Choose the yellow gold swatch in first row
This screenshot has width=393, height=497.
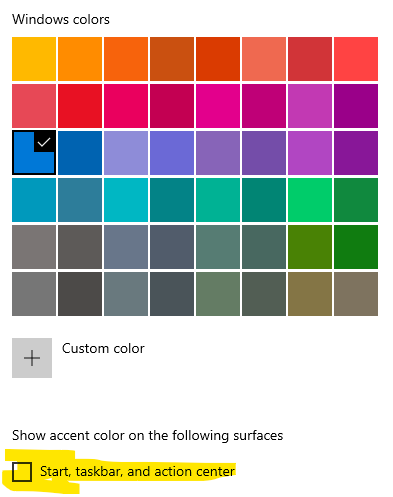[34, 59]
